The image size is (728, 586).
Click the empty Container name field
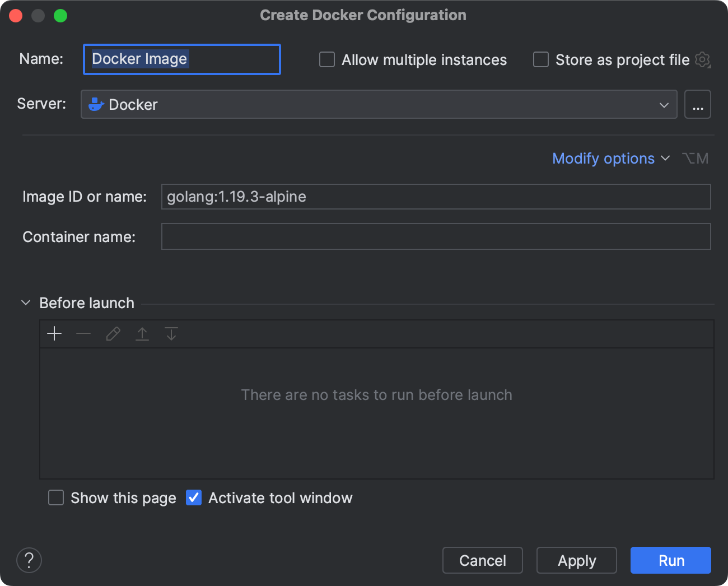tap(436, 236)
